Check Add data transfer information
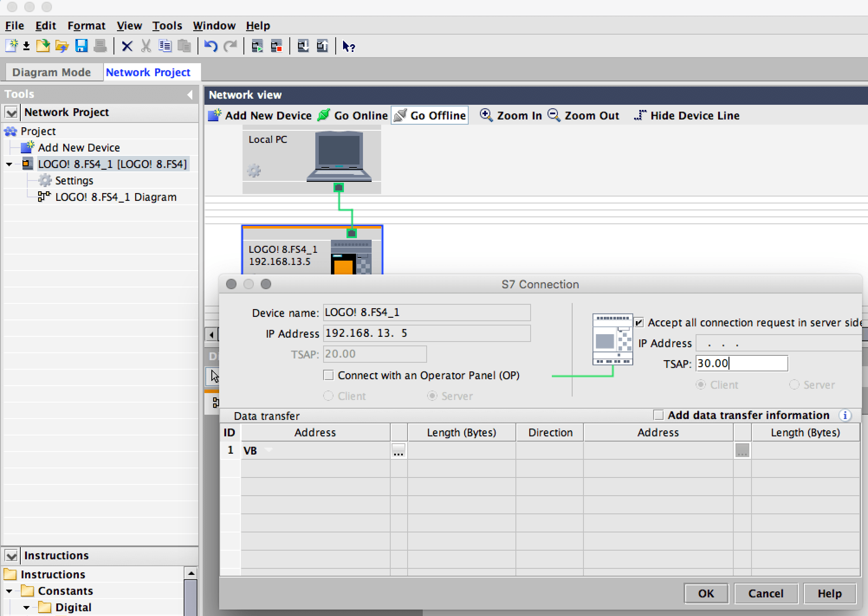 (x=658, y=415)
